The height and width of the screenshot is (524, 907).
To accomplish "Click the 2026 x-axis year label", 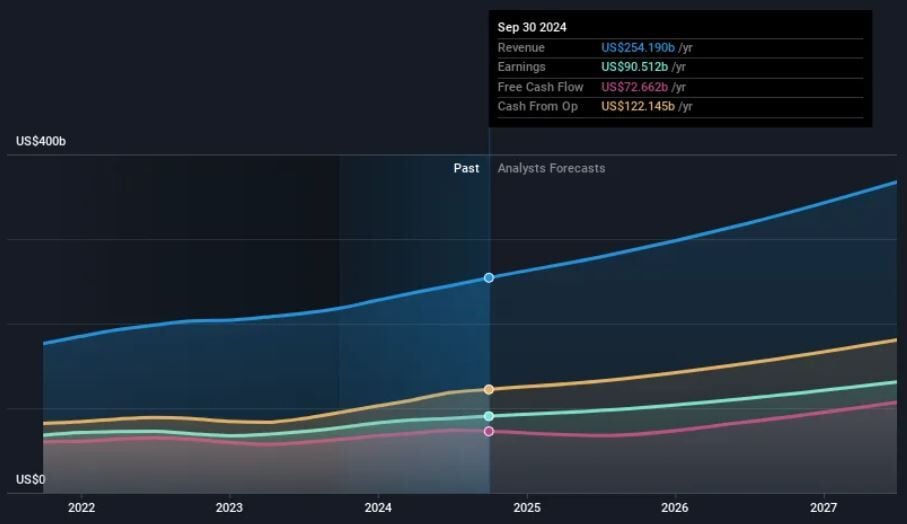I will click(x=675, y=507).
